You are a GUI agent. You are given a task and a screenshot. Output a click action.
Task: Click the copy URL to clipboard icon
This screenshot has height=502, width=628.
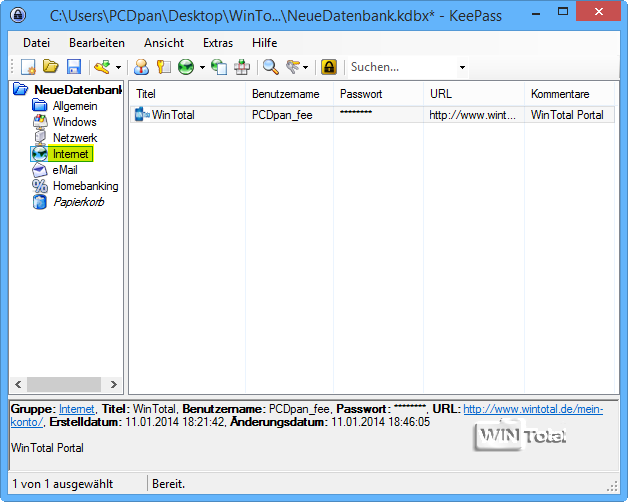coord(219,67)
